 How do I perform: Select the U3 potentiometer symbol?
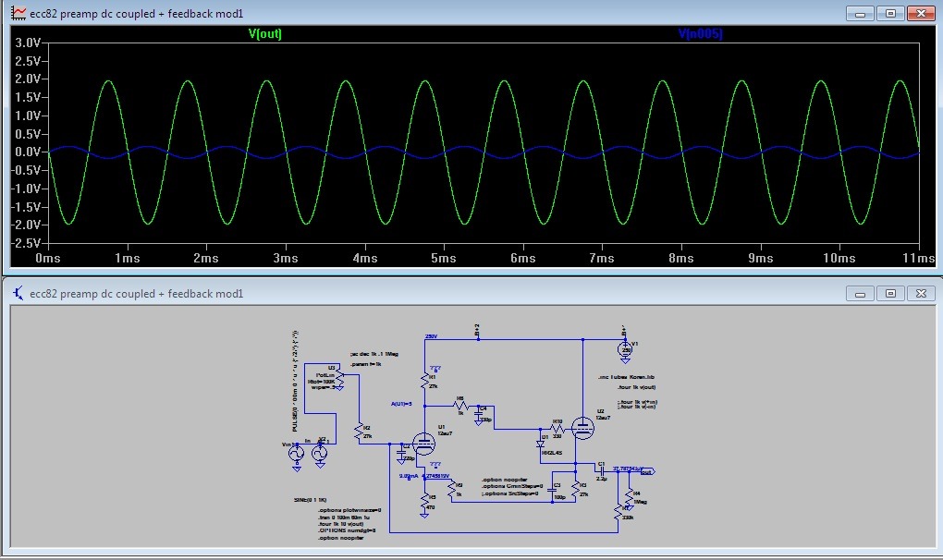point(340,378)
